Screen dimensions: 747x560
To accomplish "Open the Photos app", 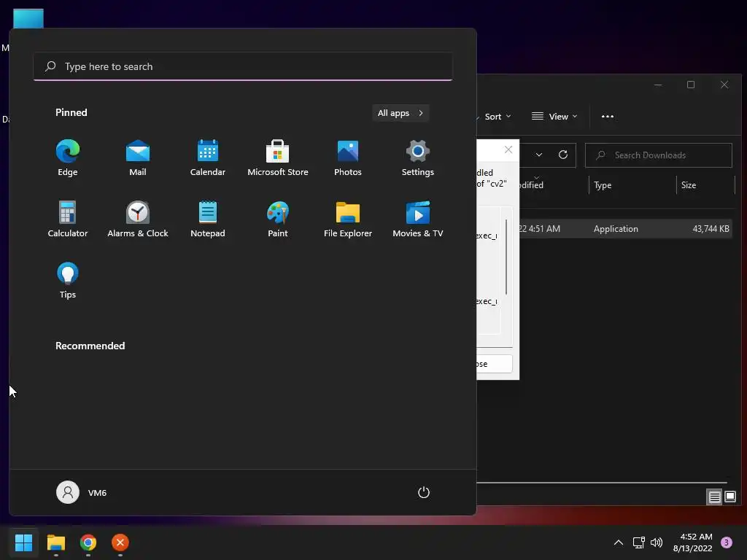I will click(348, 158).
